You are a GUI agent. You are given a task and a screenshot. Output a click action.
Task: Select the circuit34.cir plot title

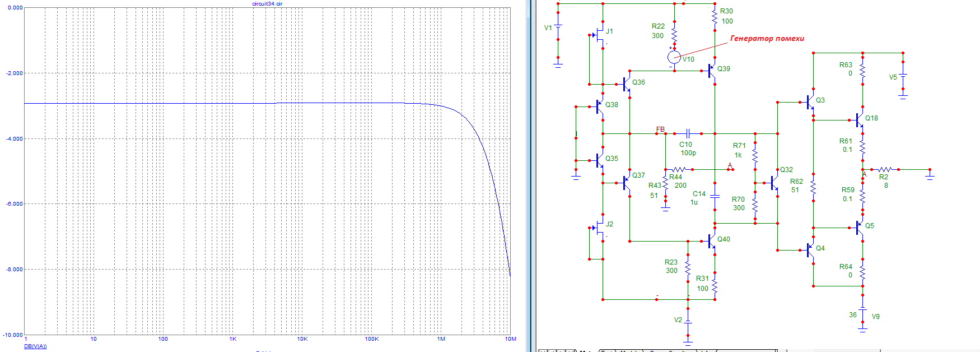pyautogui.click(x=268, y=3)
